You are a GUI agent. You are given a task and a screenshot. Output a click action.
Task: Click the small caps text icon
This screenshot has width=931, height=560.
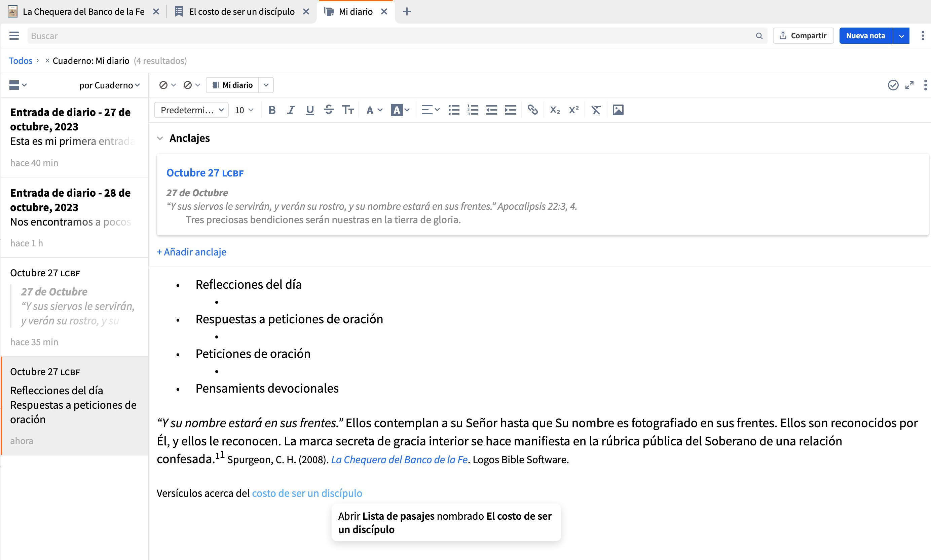tap(348, 110)
